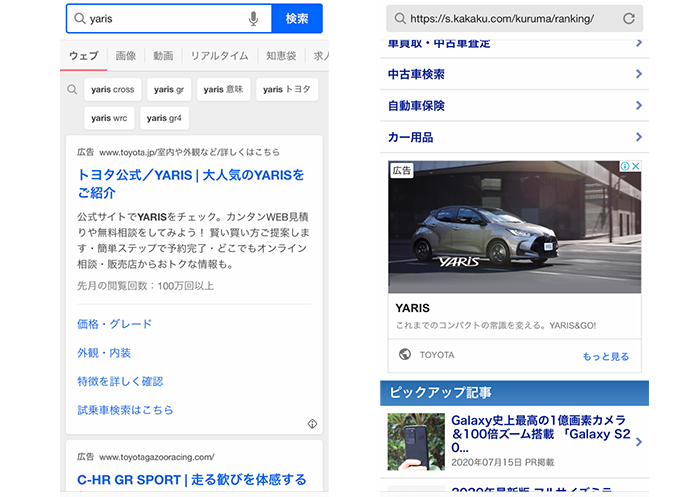Viewport: 700px width, 497px height.
Task: Click the magnifier icon in the address bar
Action: (400, 19)
